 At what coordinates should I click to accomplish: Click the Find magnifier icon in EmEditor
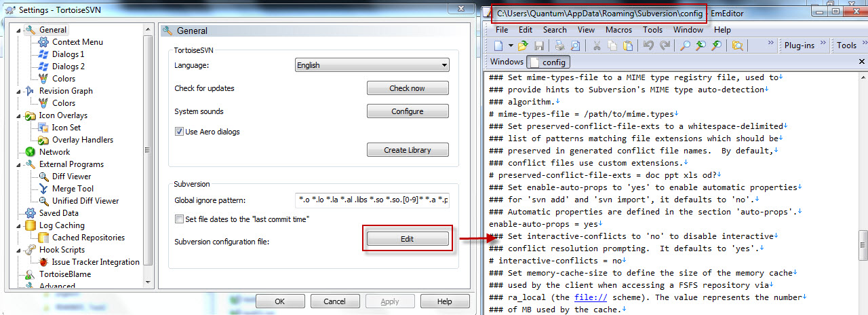[x=685, y=45]
